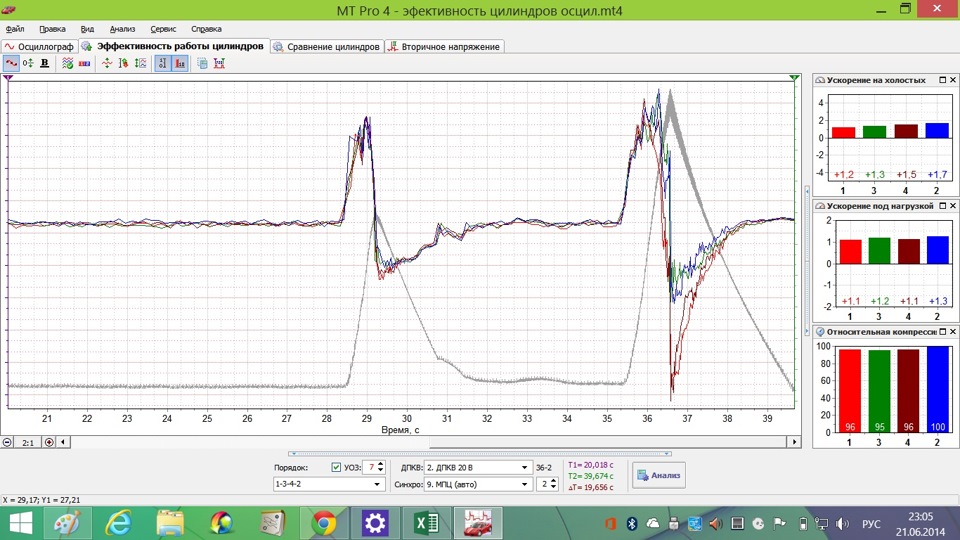Close the Ускорение под нагрузкой panel
The height and width of the screenshot is (540, 960).
tap(953, 206)
